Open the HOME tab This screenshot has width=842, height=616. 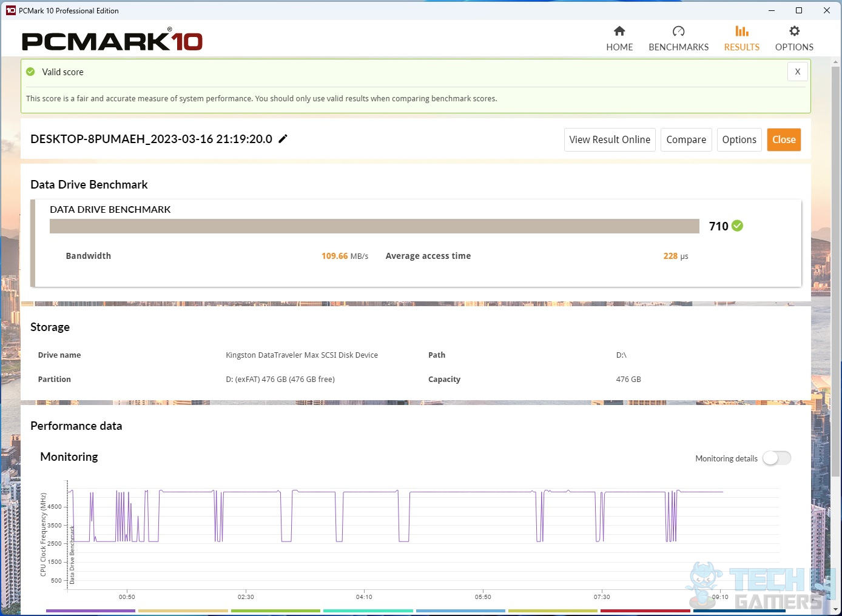point(619,39)
